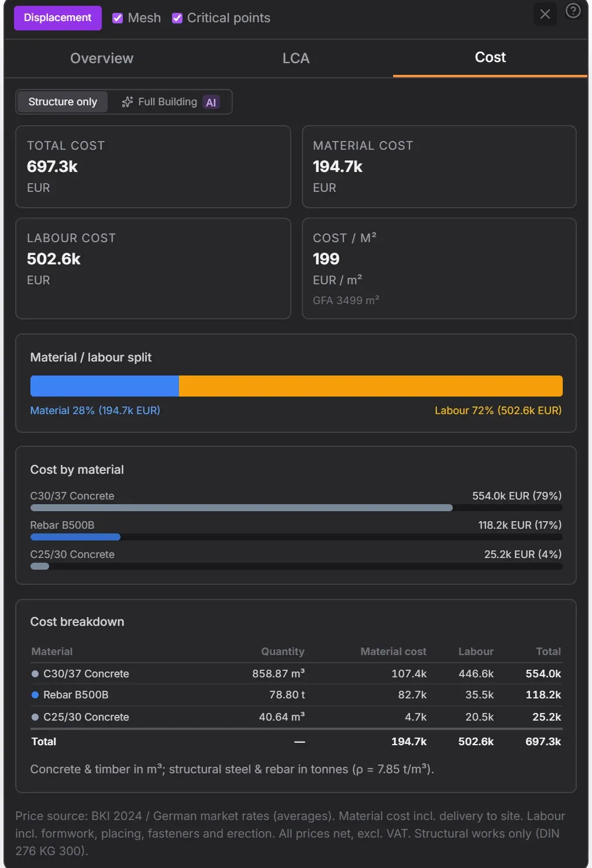
Task: Click the 554.0k EUR (79%) value
Action: tap(517, 496)
